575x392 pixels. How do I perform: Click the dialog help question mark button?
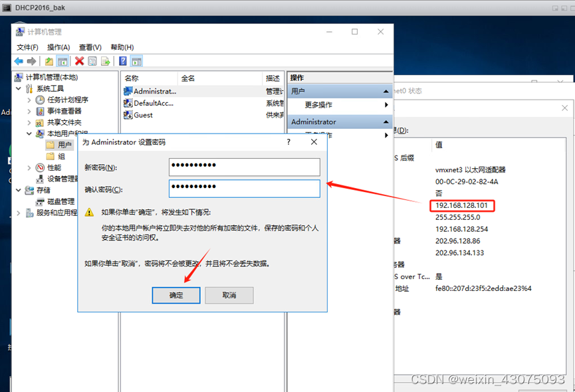click(288, 142)
